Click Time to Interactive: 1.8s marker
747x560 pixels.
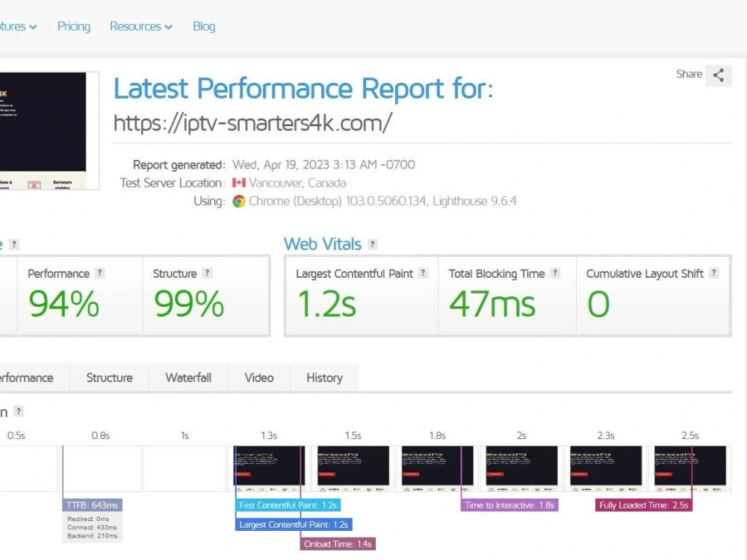point(509,505)
